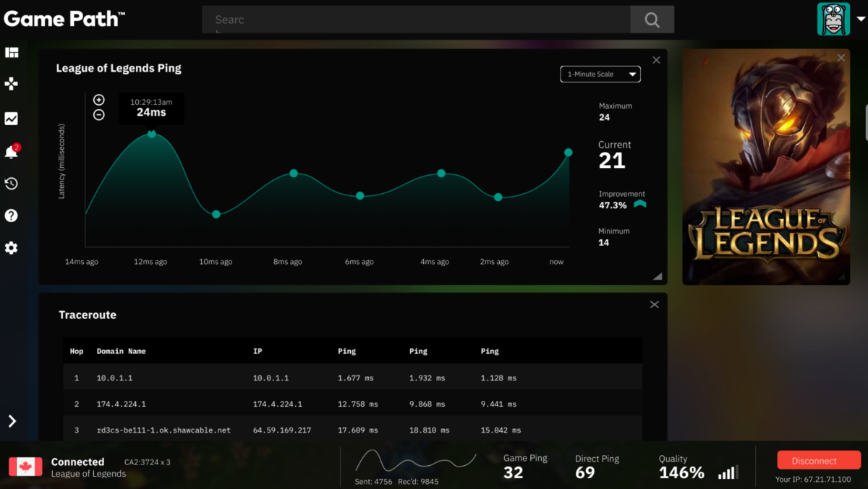
Task: Open the statistics chart icon in sidebar
Action: 12,119
